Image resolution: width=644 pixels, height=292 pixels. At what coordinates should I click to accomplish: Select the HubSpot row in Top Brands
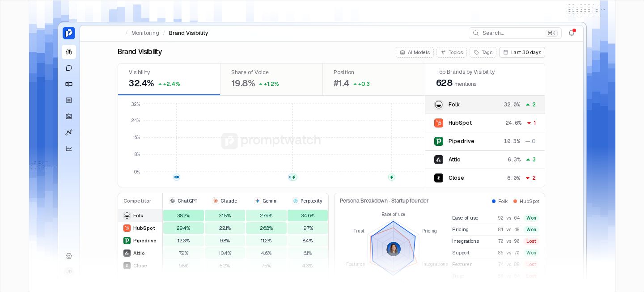(485, 123)
